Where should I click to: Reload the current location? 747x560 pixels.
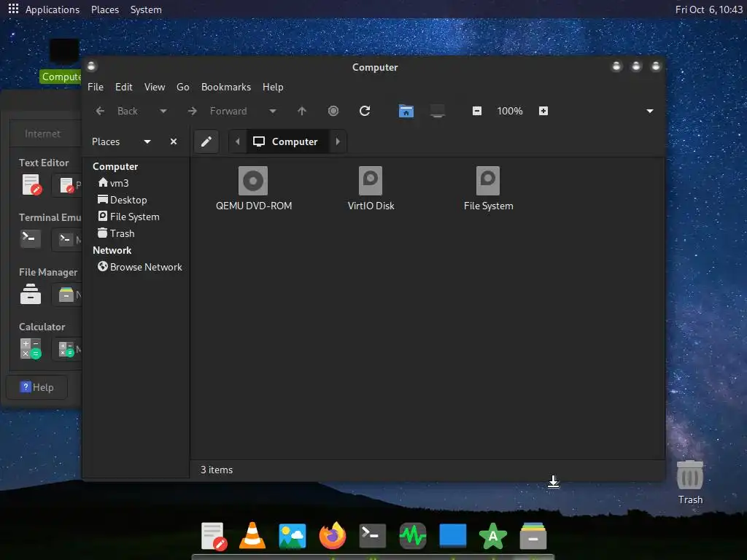(x=365, y=111)
